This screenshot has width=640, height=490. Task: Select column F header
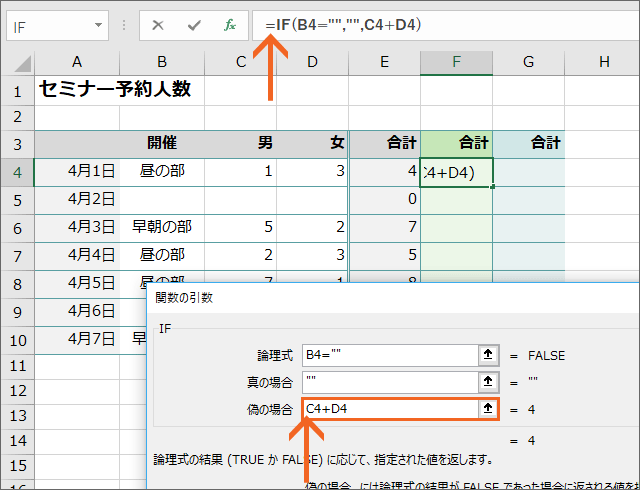(456, 62)
